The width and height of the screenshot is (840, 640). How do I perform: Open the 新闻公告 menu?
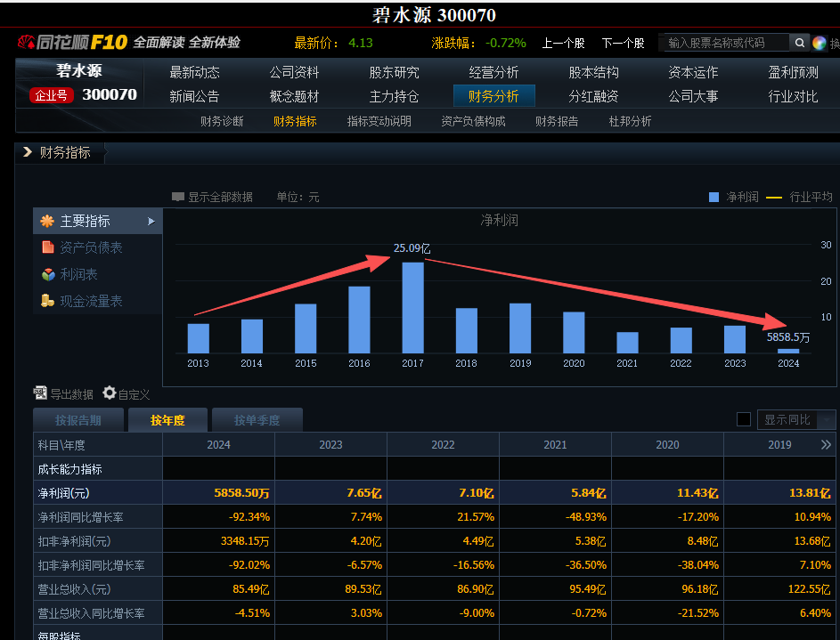point(194,96)
